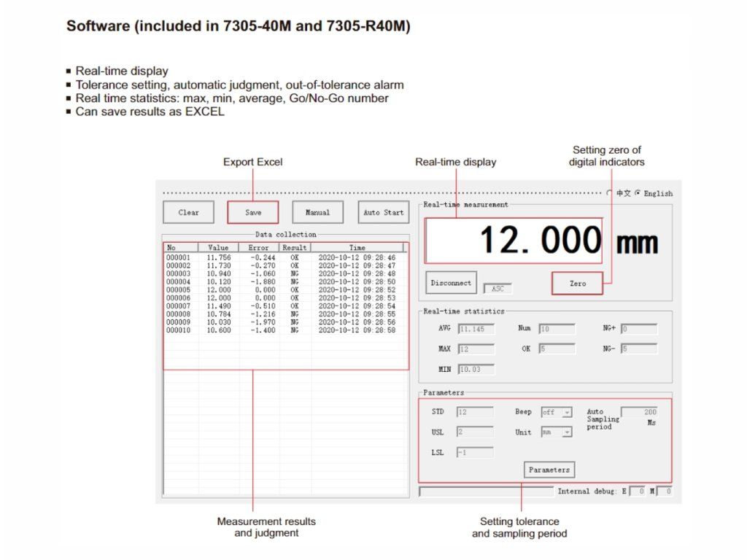747x560 pixels.
Task: Click the Time column header
Action: pos(357,248)
